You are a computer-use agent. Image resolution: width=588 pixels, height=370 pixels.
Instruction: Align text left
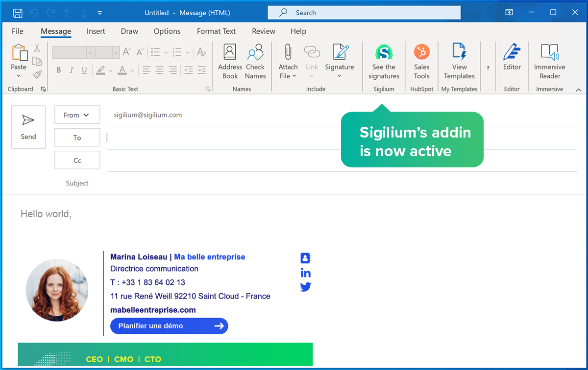point(146,70)
